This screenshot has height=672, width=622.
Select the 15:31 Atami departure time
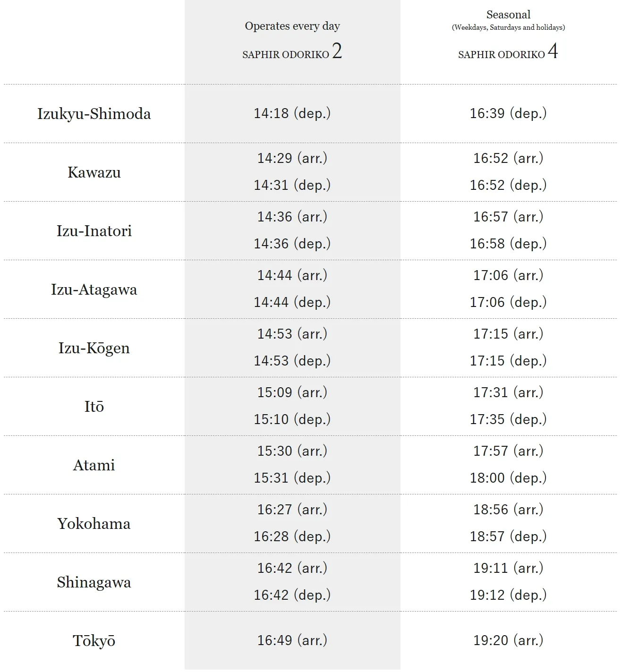coord(292,478)
